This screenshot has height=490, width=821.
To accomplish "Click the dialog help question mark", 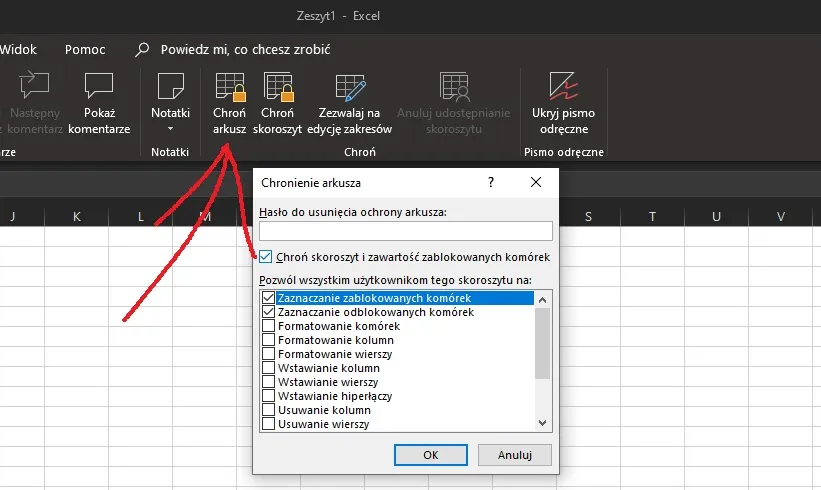I will [491, 183].
